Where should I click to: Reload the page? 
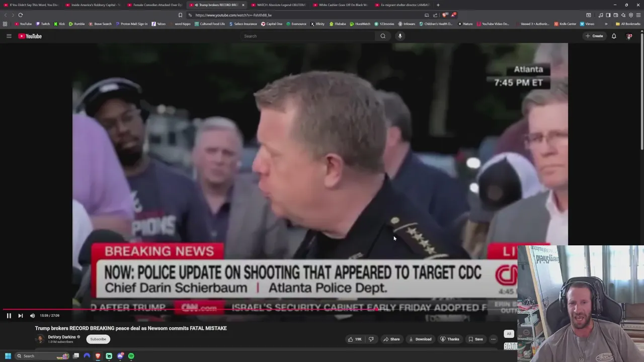pos(21,15)
